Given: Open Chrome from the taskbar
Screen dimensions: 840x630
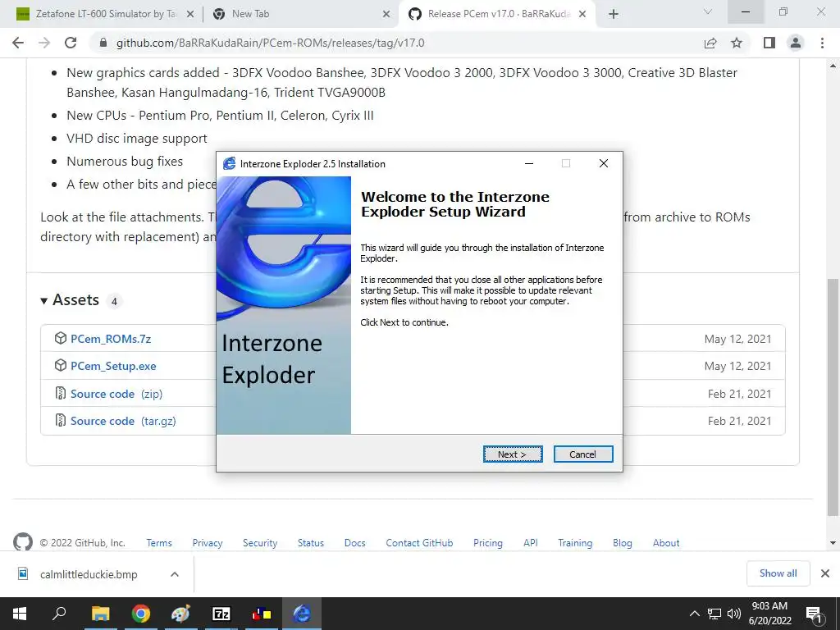Looking at the screenshot, I should pyautogui.click(x=140, y=614).
